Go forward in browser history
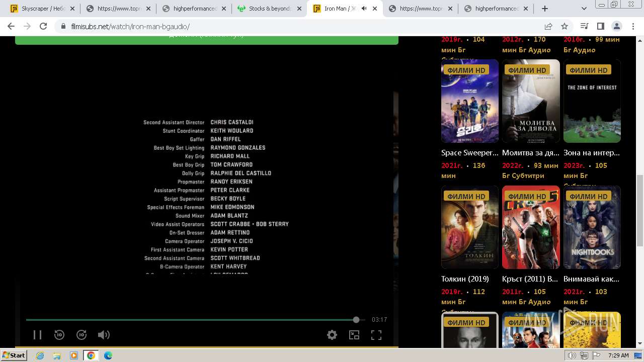644x362 pixels. (x=27, y=26)
